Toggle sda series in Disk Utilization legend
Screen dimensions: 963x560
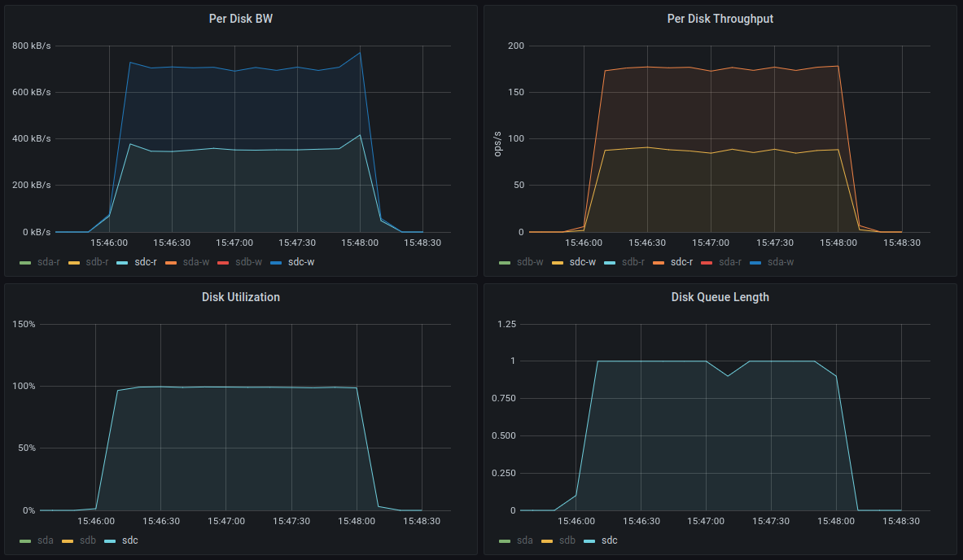click(x=45, y=540)
